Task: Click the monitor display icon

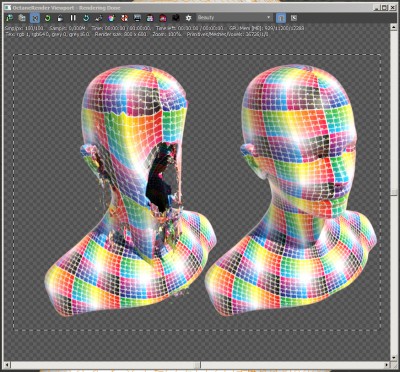Action: click(x=137, y=18)
